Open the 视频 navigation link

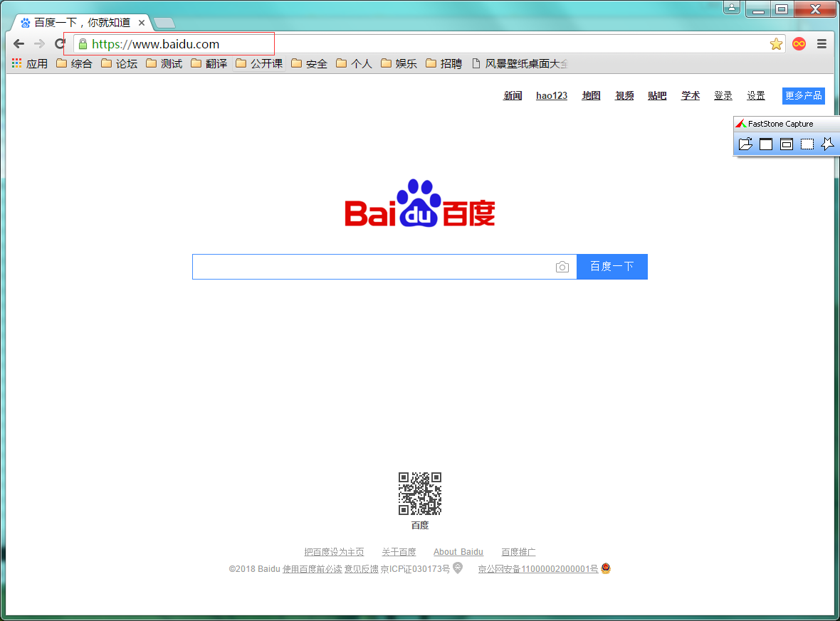624,96
